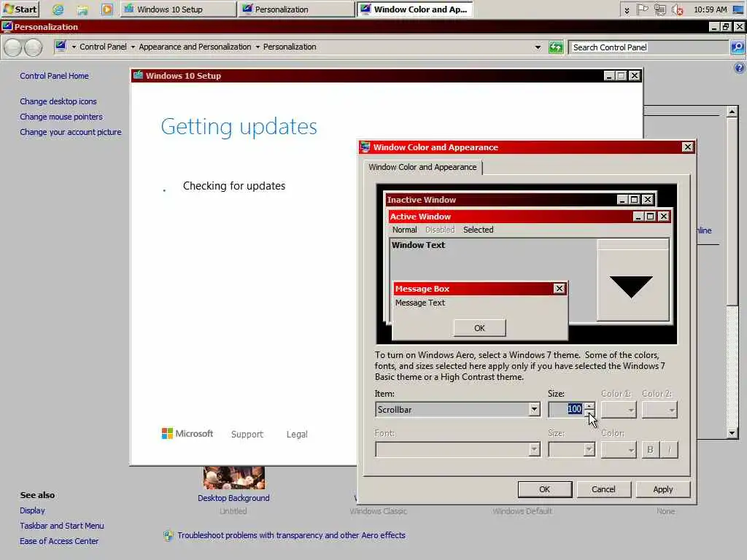Screen dimensions: 747x560
Task: Click Inactive Window title in preview
Action: (421, 200)
